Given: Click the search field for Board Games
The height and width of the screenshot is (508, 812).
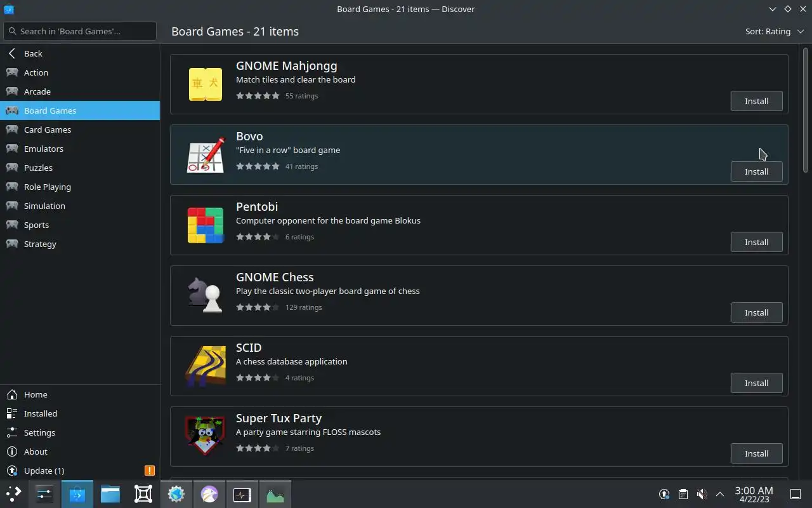Looking at the screenshot, I should [x=80, y=31].
